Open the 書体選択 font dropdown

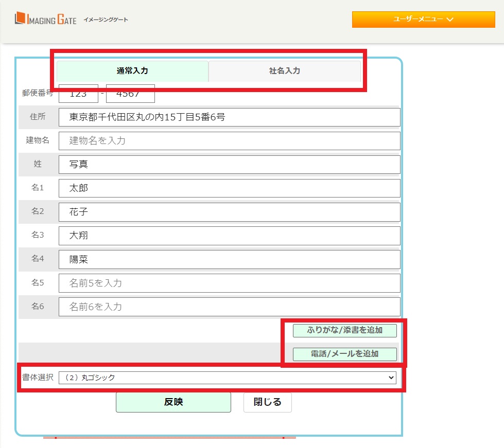[x=228, y=378]
